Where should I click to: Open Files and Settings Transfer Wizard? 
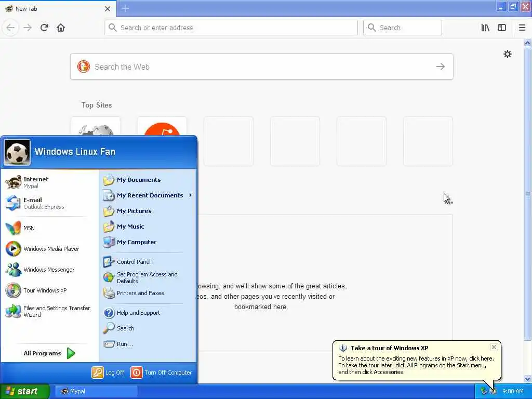coord(49,311)
